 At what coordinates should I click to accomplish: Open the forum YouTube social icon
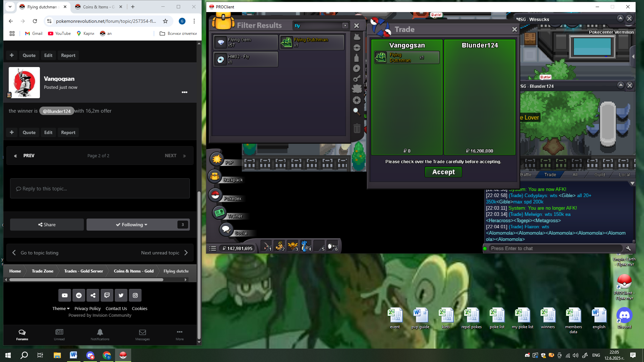coord(65,295)
